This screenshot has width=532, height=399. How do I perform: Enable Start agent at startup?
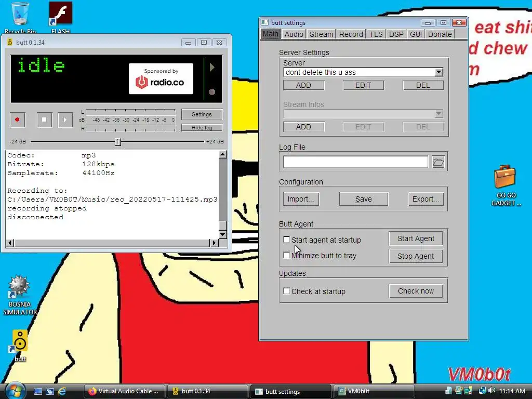tap(287, 240)
